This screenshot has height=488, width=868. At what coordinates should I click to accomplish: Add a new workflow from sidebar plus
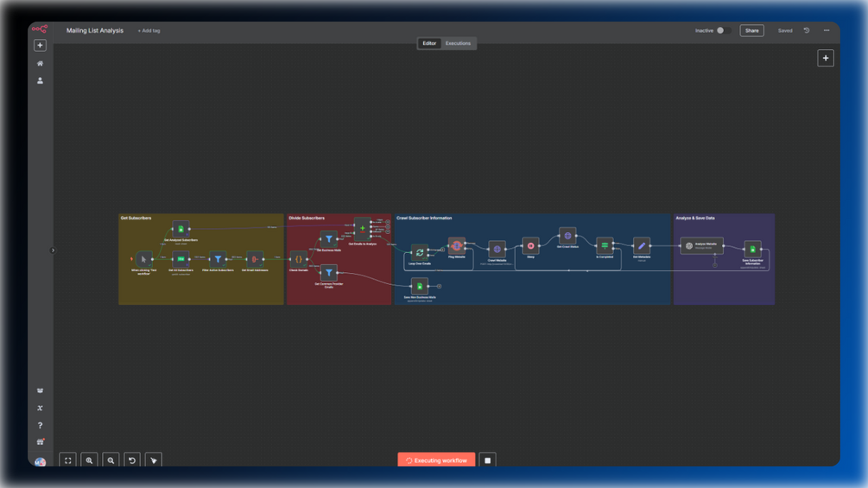pos(40,46)
